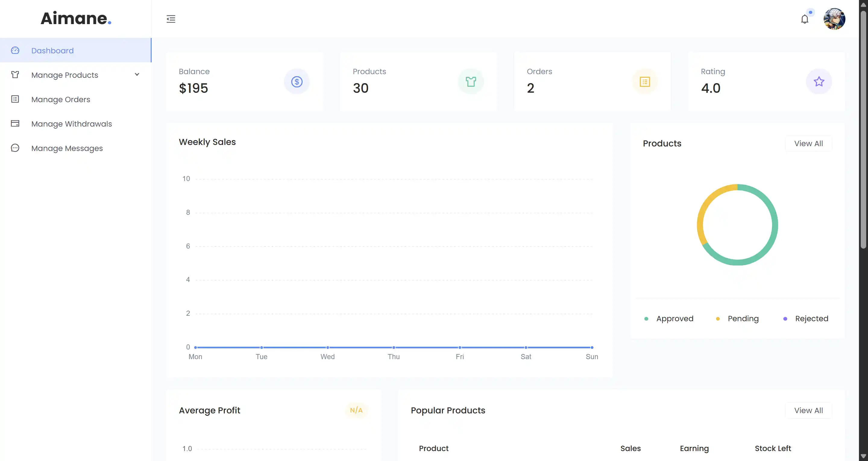Click the Aimane logo
The height and width of the screenshot is (461, 868).
pos(76,18)
